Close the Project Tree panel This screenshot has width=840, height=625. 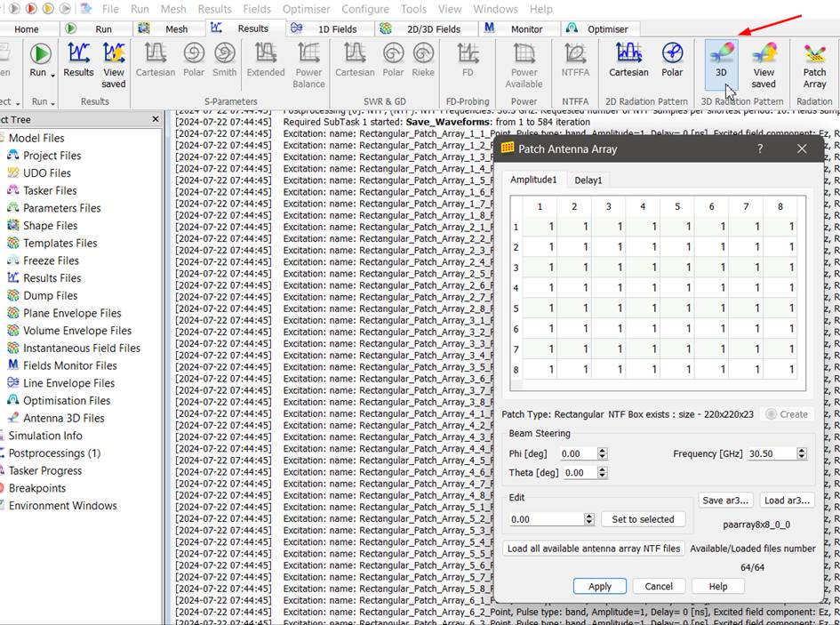(156, 119)
